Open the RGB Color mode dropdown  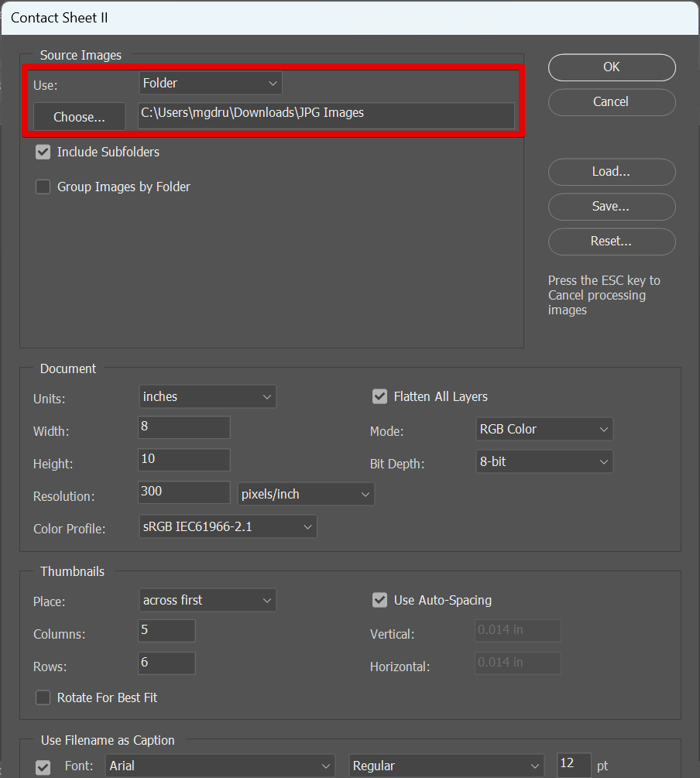pyautogui.click(x=543, y=430)
